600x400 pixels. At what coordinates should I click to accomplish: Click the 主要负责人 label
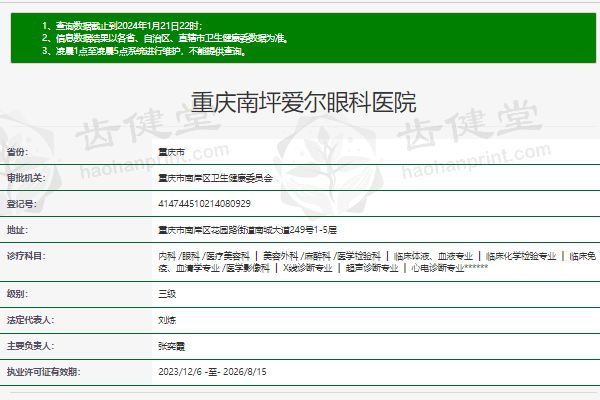(31, 346)
